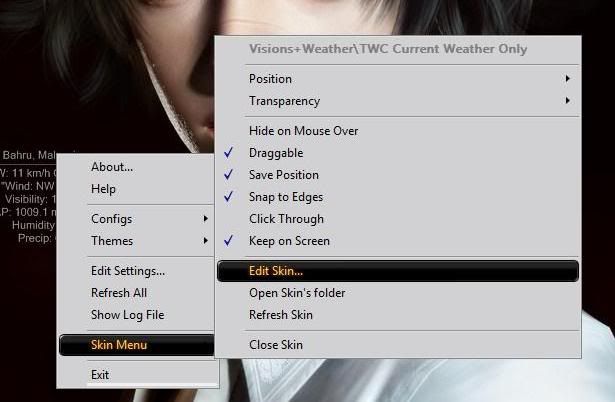This screenshot has width=615, height=402.
Task: Turn off Snap to Edges
Action: (286, 197)
